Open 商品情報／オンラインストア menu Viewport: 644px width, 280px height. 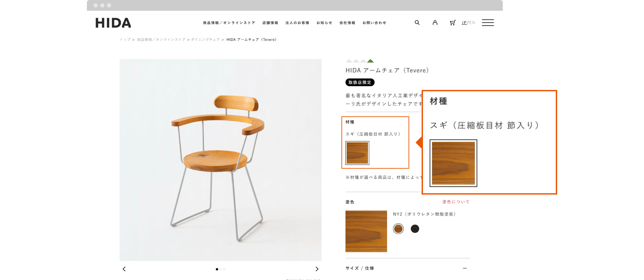[229, 23]
